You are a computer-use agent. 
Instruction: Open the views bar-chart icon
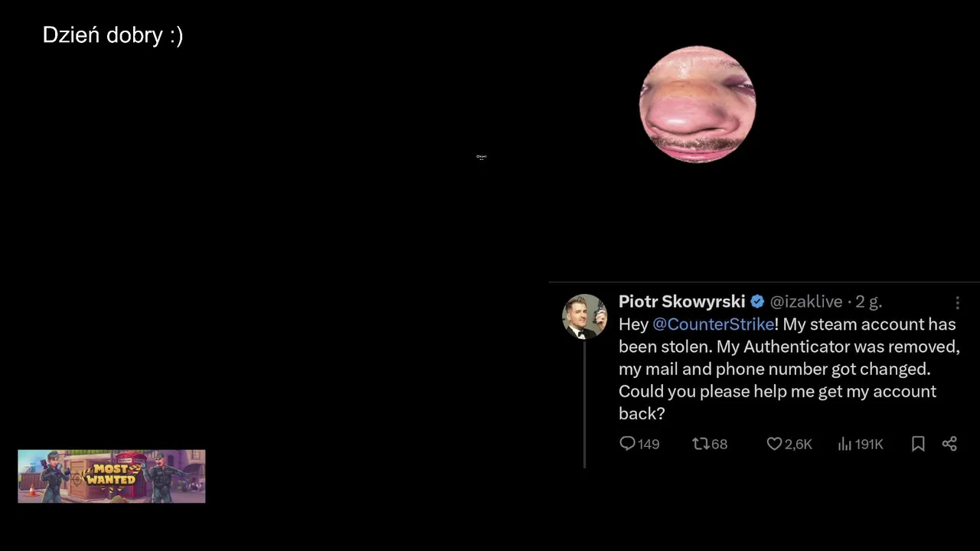pos(845,444)
